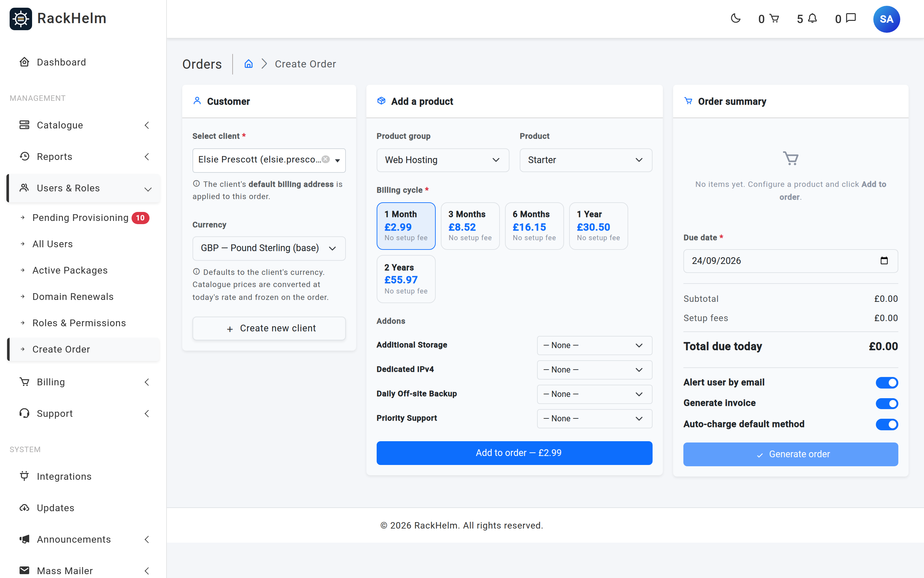Open Roles & Permissions menu item

coord(83,323)
